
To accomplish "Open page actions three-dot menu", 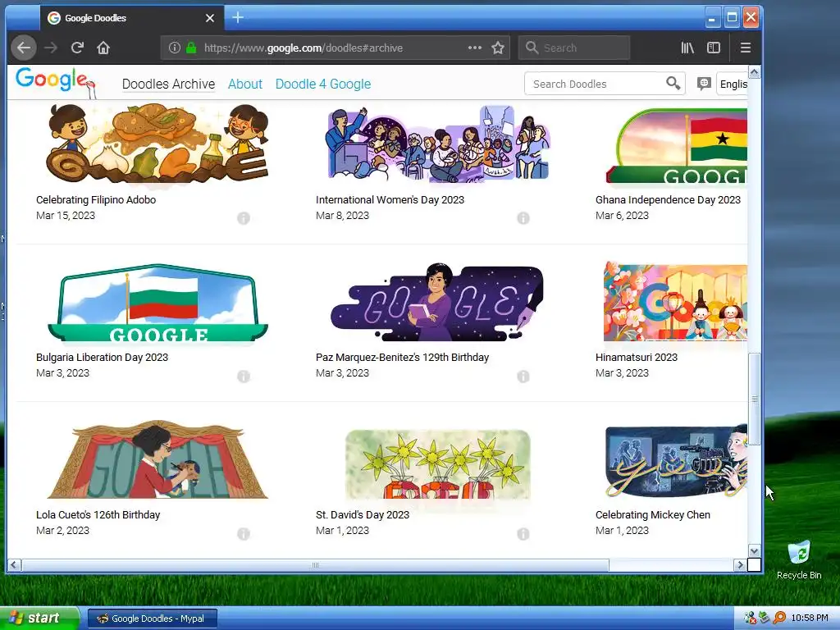I will (x=475, y=48).
